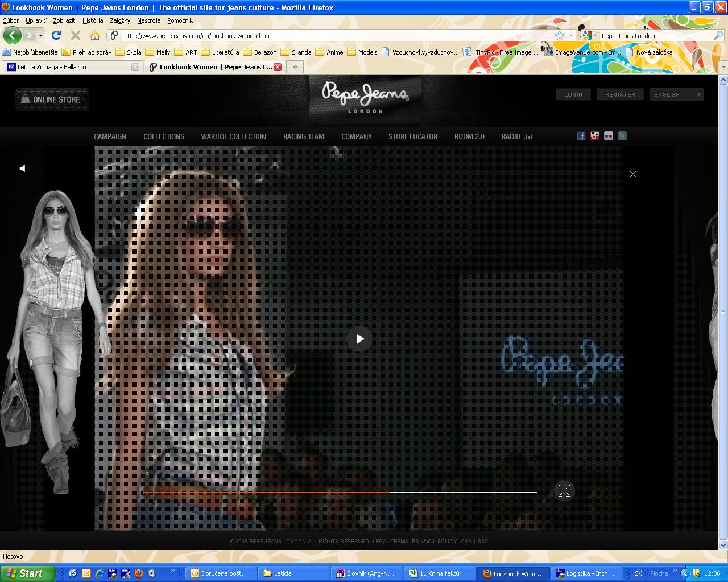Image resolution: width=728 pixels, height=582 pixels.
Task: Open the Models bookmarks folder
Action: pyautogui.click(x=362, y=52)
